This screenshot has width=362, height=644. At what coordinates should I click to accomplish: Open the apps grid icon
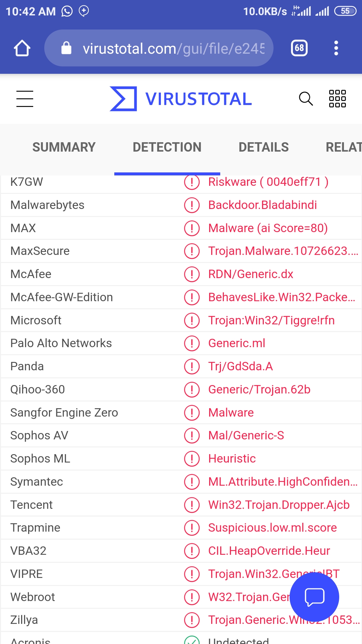337,99
